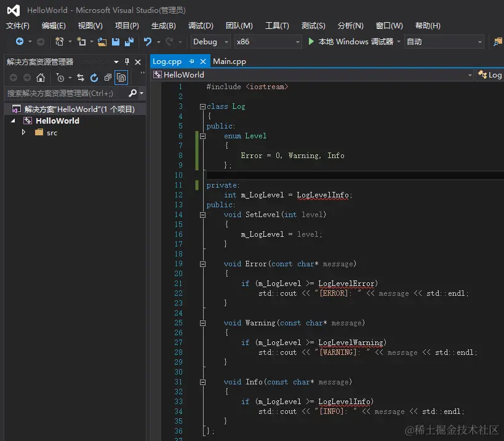Refresh the Solution Explorer view
The image size is (504, 441).
tap(94, 77)
